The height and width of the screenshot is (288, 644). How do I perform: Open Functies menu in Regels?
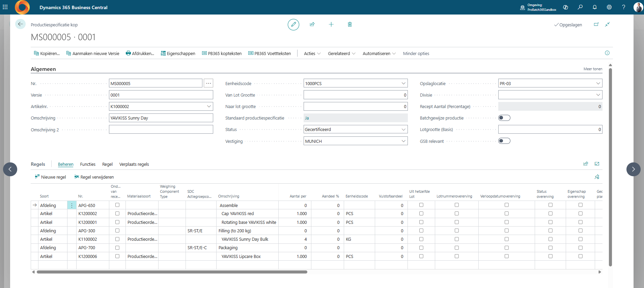[x=88, y=164]
